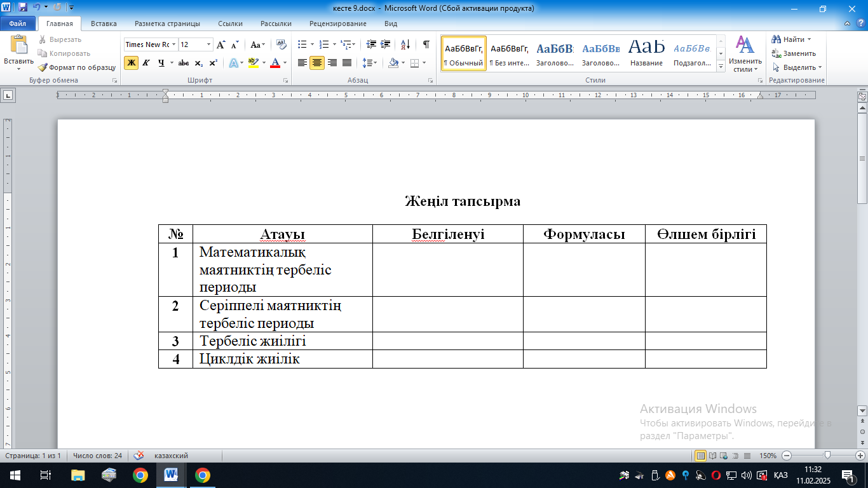Expand the shading paint bucket dropdown arrow
This screenshot has width=868, height=488.
tap(403, 63)
